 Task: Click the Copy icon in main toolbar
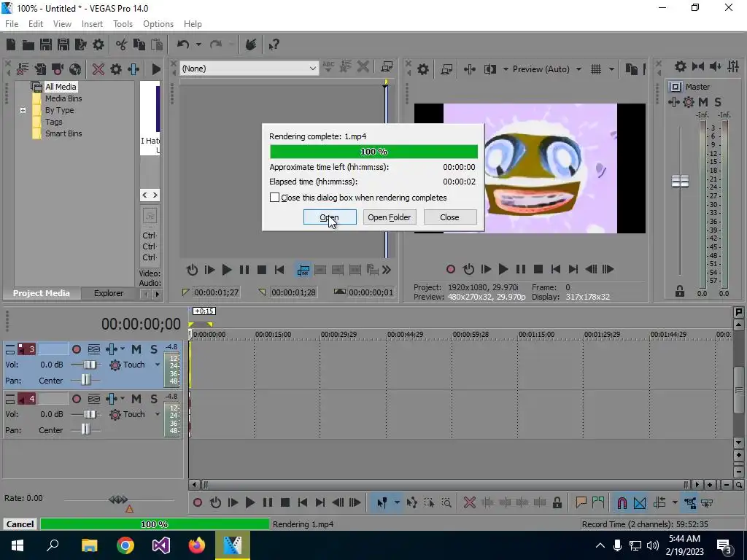(x=139, y=44)
